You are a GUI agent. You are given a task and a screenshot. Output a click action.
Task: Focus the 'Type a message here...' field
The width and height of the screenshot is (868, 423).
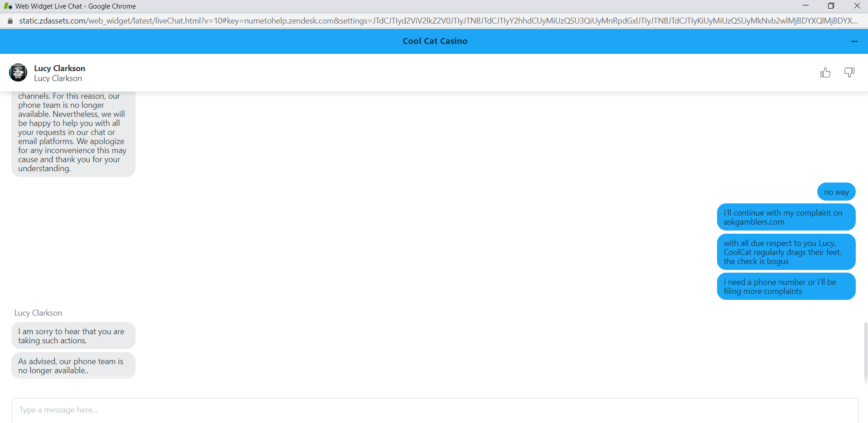(435, 410)
